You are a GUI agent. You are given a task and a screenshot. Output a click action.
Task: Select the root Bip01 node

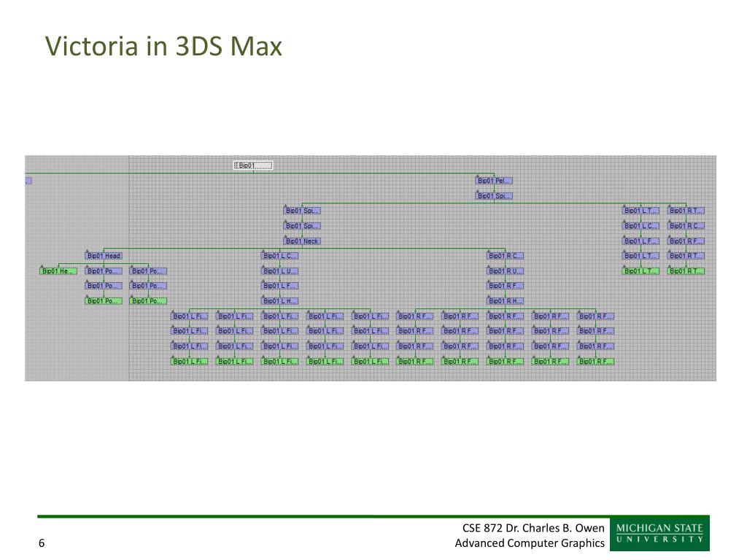pyautogui.click(x=253, y=166)
